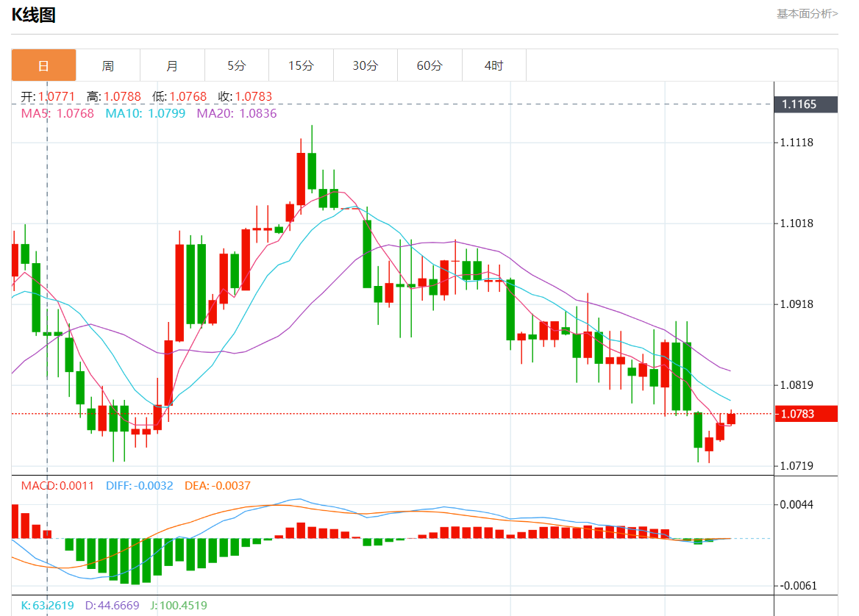The image size is (859, 616).
Task: Click the MACD:0.0011 value label
Action: [x=57, y=486]
